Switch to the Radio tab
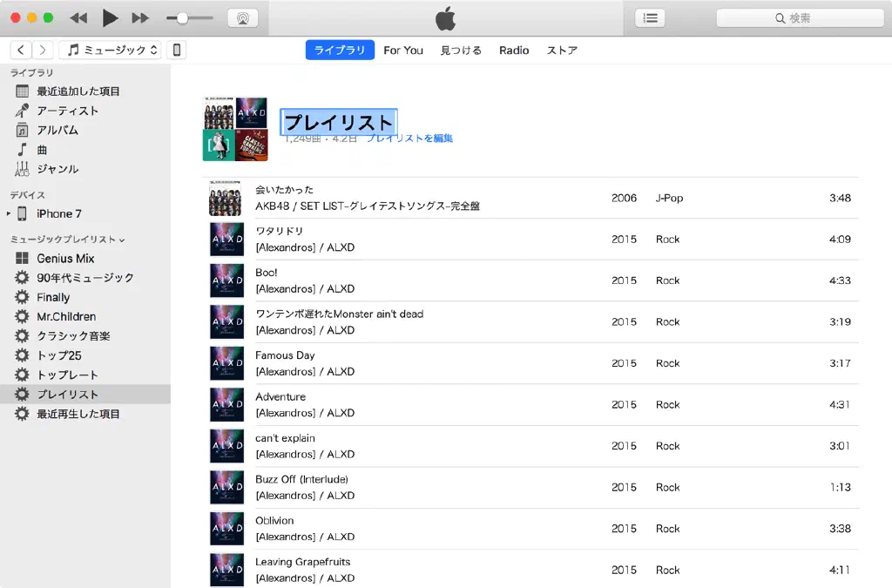892x588 pixels. [x=514, y=51]
